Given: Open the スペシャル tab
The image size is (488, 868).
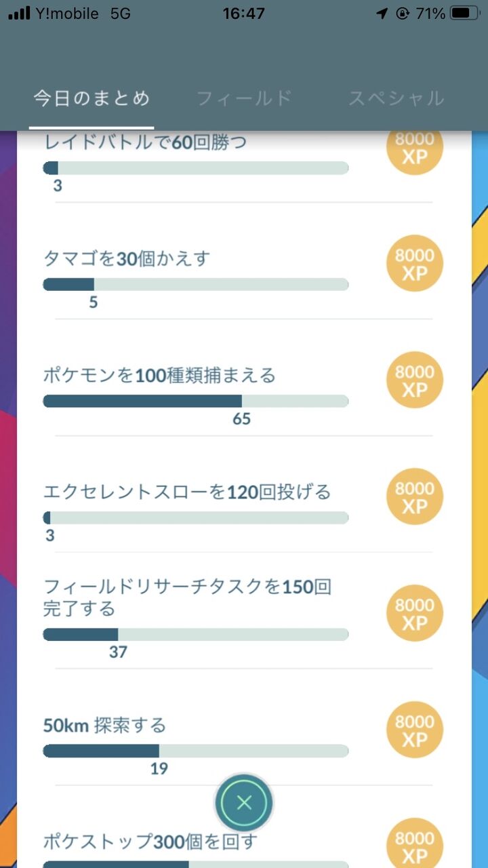Looking at the screenshot, I should pyautogui.click(x=396, y=98).
